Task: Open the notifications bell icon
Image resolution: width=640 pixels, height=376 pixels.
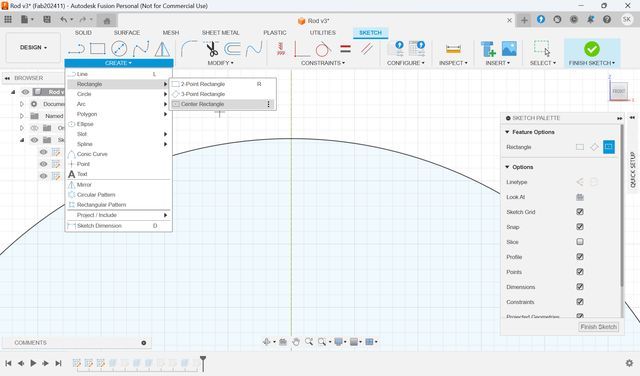Action: [590, 20]
